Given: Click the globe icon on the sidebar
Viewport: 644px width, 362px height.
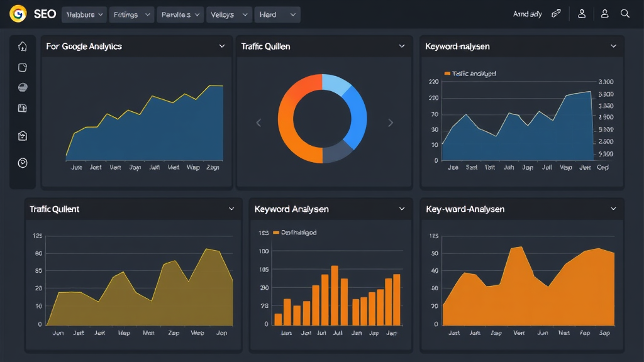Looking at the screenshot, I should [x=22, y=89].
